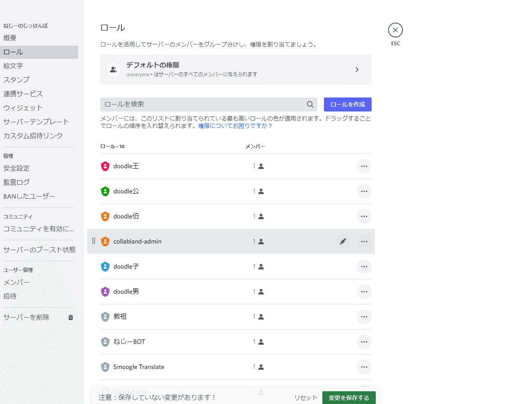Expand デフォルトの権限 with its chevron
532x404 pixels.
coord(357,69)
